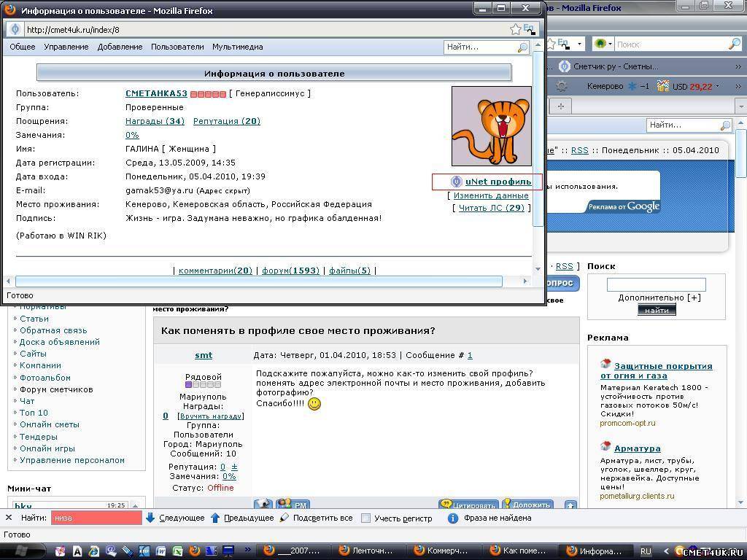
Task: Expand Дополнительно [+] search options
Action: 659,297
